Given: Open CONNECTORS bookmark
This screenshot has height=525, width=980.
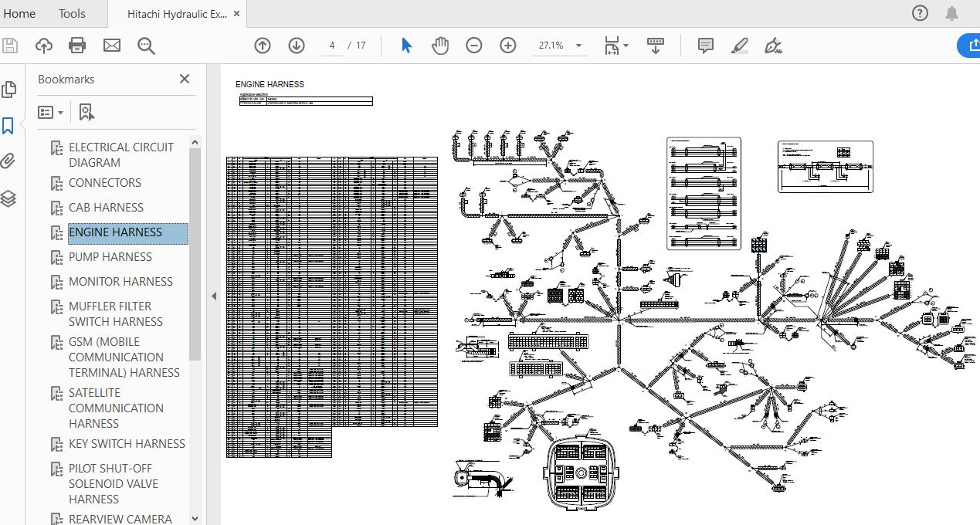Looking at the screenshot, I should click(105, 183).
